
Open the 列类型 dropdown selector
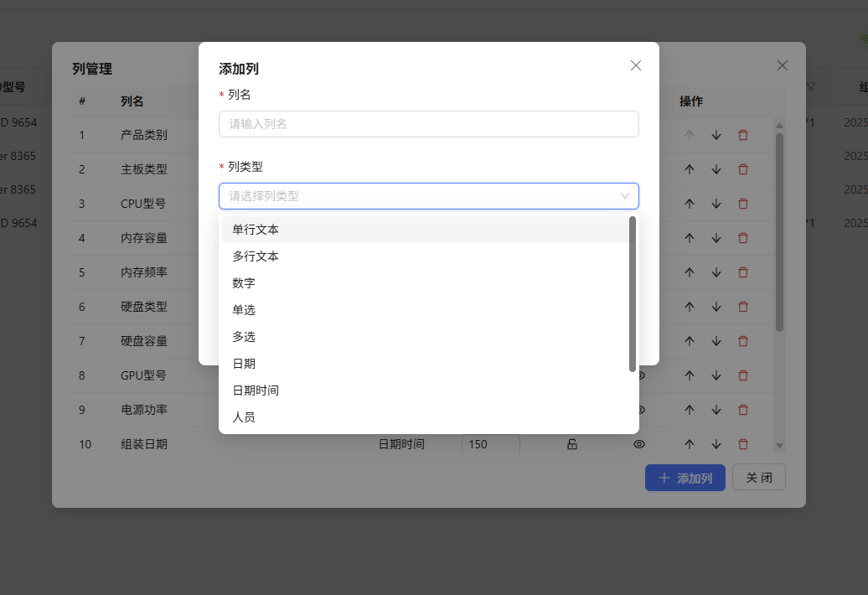[429, 195]
